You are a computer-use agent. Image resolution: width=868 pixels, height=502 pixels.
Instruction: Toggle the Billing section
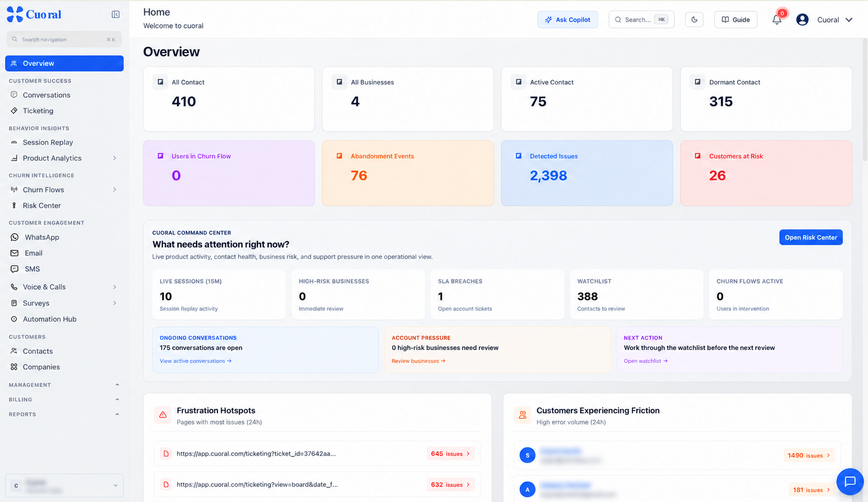(x=117, y=399)
